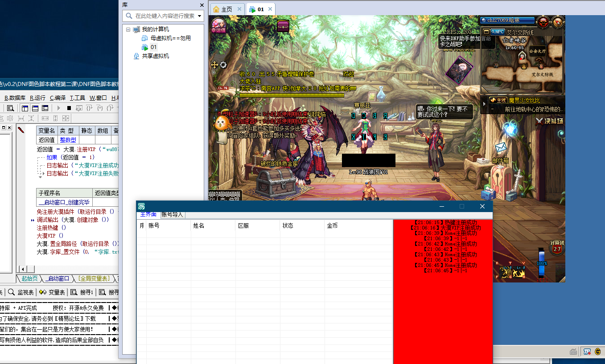Open the search box dropdown arrow in 库 panel
Screen dimensions: 605x364
[199, 16]
